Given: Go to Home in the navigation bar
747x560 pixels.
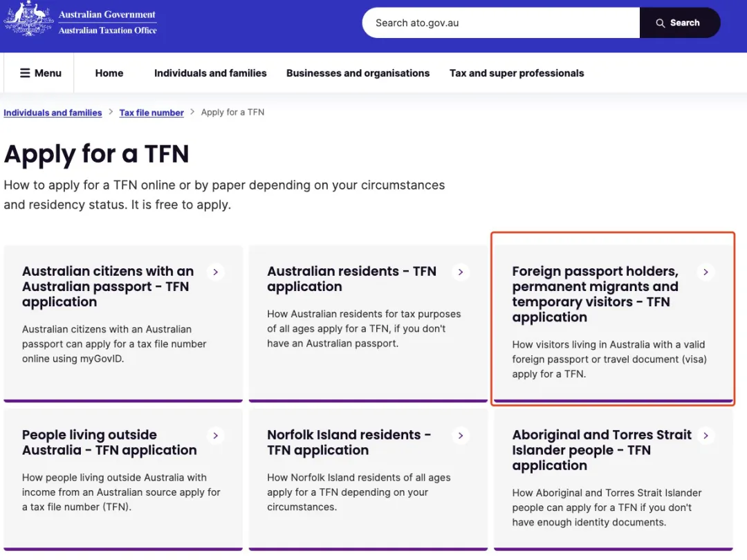Looking at the screenshot, I should pyautogui.click(x=109, y=73).
